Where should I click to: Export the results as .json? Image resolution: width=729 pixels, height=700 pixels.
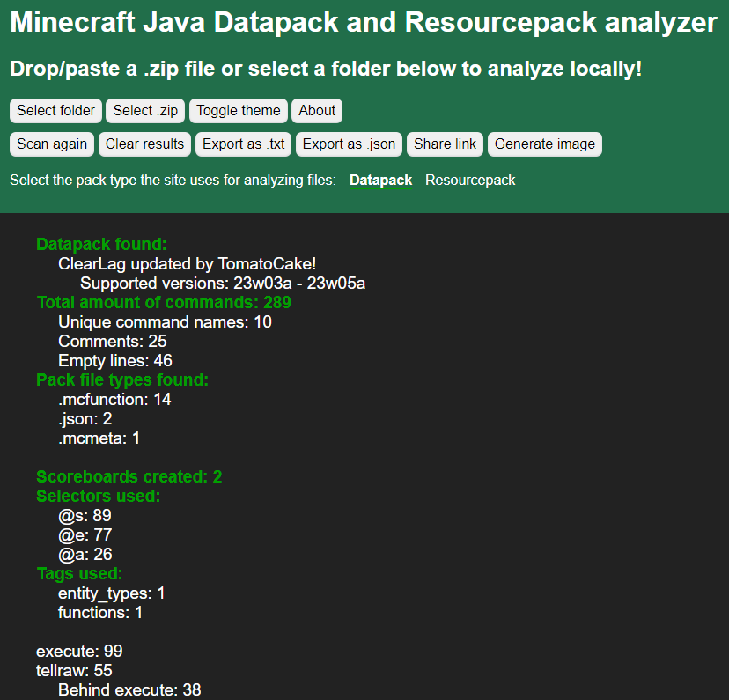349,144
